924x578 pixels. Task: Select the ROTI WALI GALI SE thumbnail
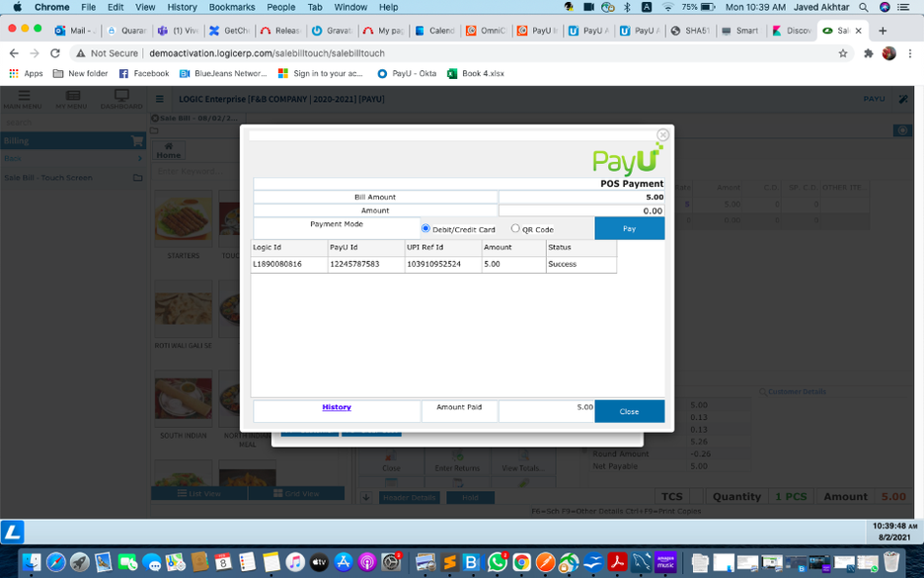184,308
